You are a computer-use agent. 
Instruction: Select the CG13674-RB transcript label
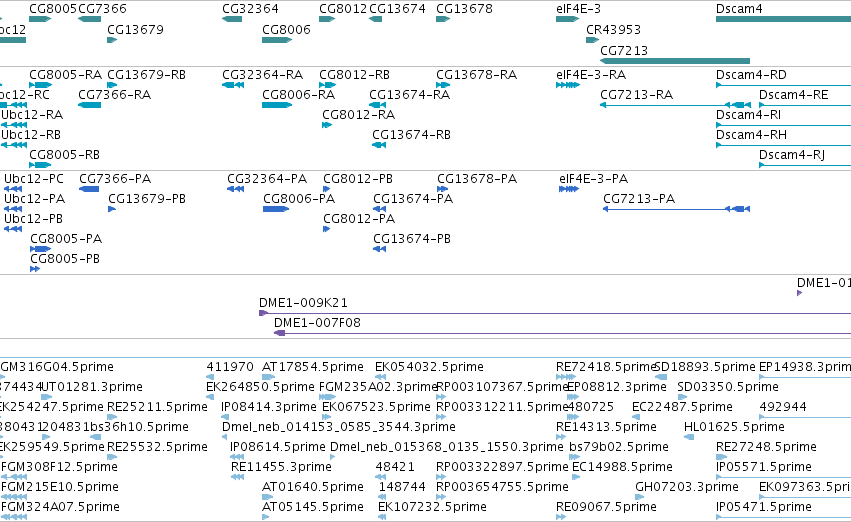click(411, 135)
